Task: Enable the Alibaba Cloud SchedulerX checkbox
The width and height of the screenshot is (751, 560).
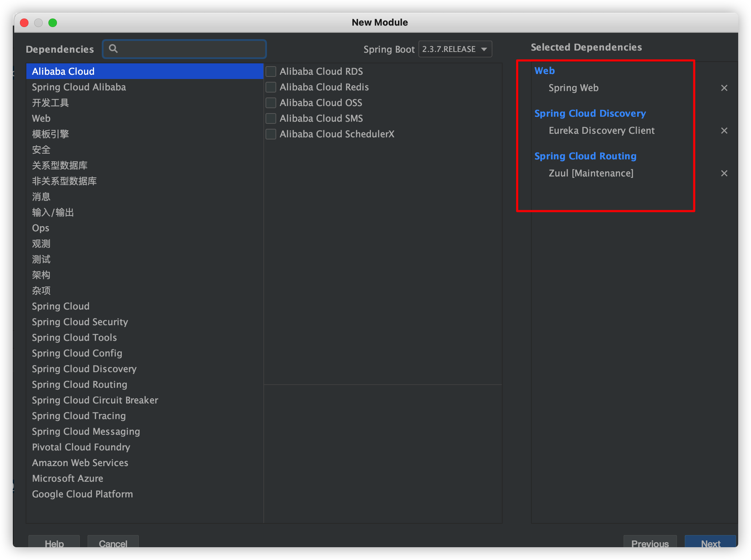Action: point(271,134)
